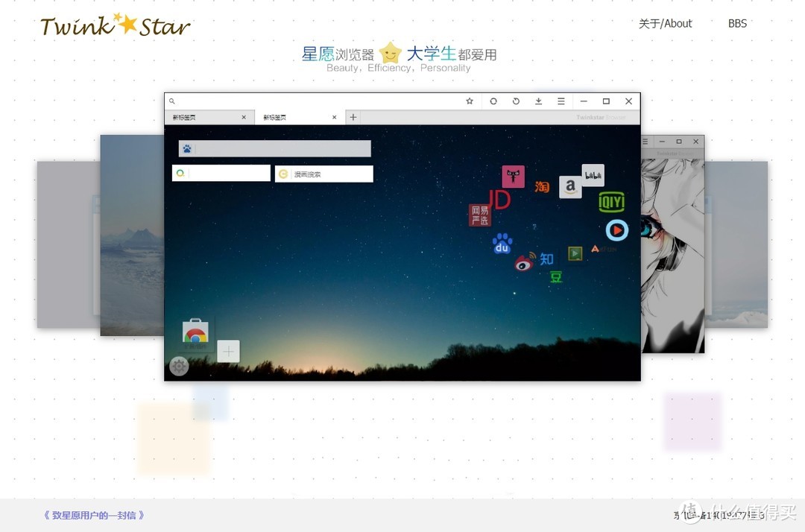Click the star bookmark icon in toolbar

point(470,101)
